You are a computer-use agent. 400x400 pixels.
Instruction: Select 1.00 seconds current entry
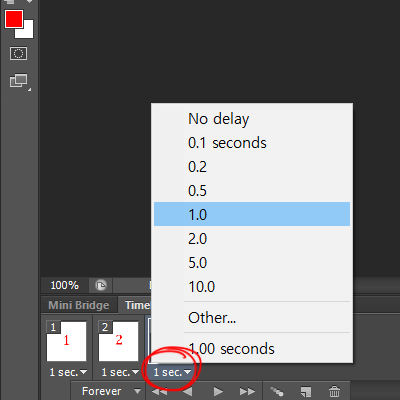click(x=252, y=349)
